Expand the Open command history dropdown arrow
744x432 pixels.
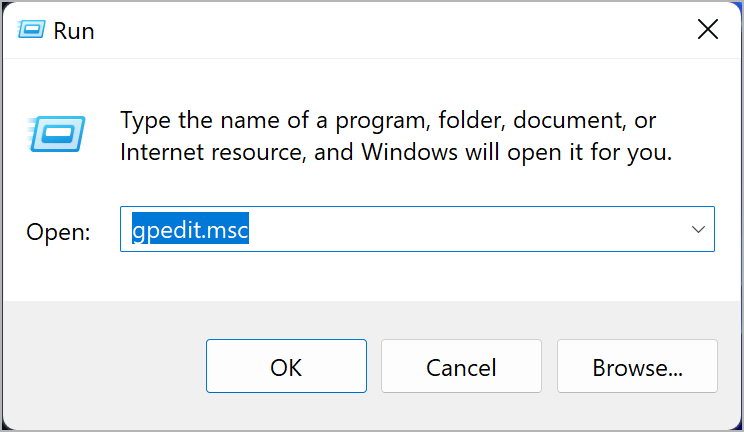698,230
